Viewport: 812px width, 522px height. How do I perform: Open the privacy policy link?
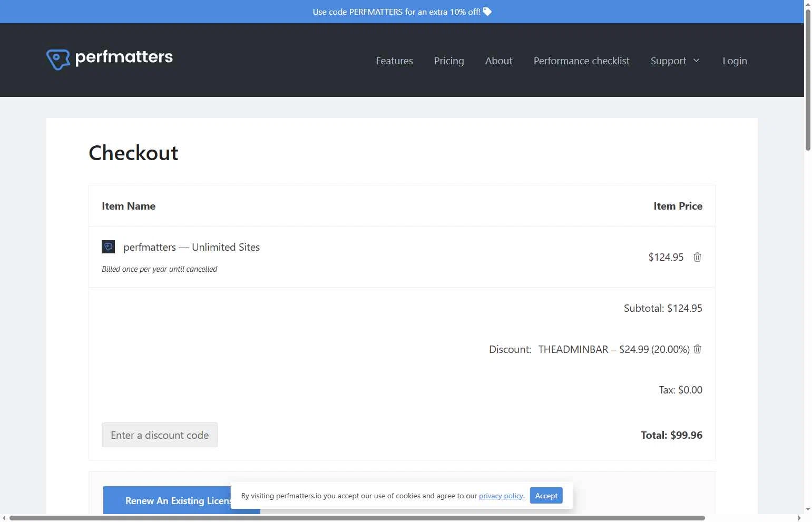click(501, 496)
